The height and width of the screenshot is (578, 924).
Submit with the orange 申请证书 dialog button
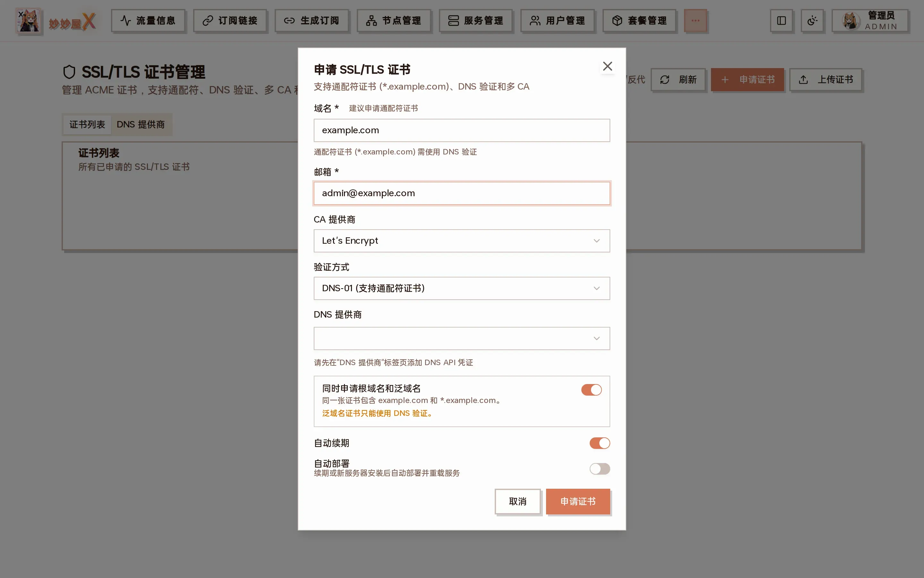(x=578, y=501)
